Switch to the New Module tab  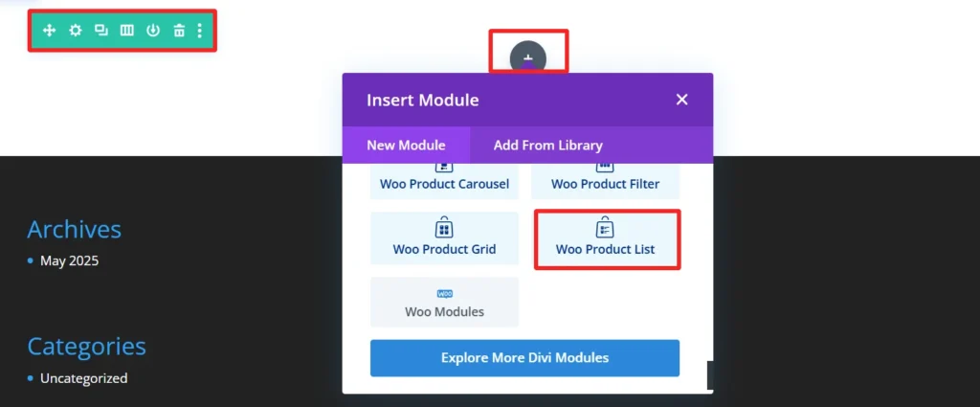pos(406,146)
